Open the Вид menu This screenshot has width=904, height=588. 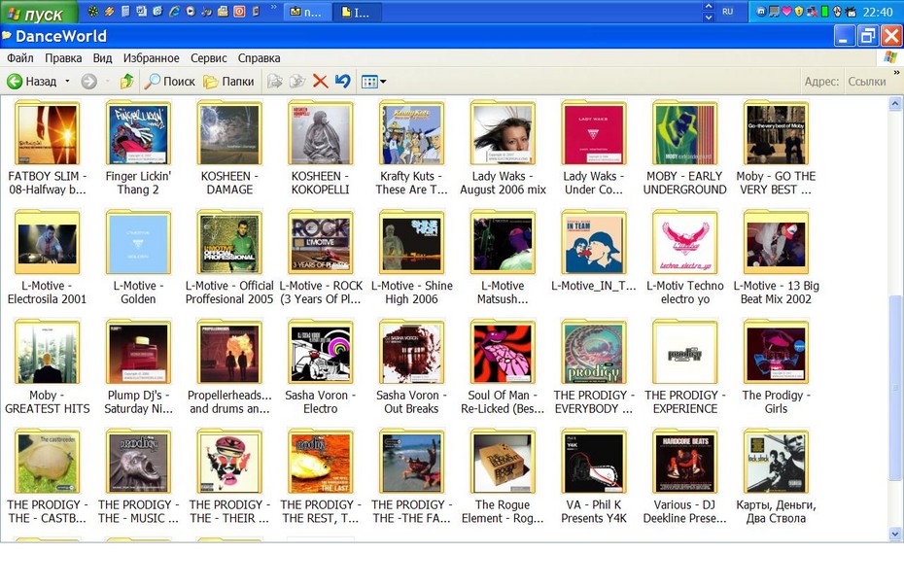[x=103, y=58]
